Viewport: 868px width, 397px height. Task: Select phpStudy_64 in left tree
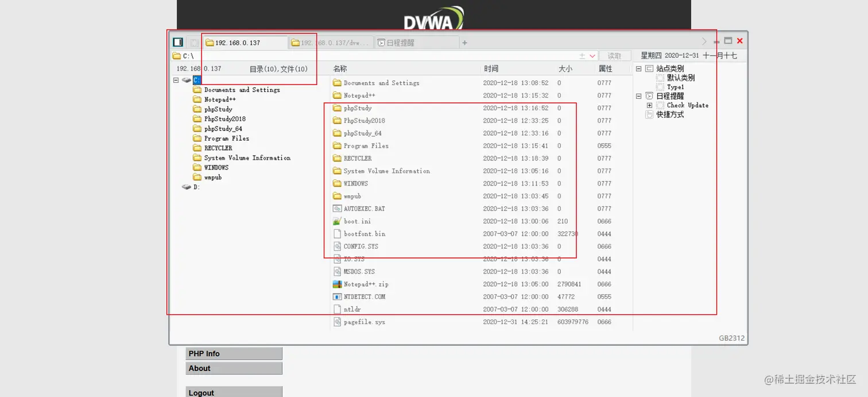click(223, 129)
